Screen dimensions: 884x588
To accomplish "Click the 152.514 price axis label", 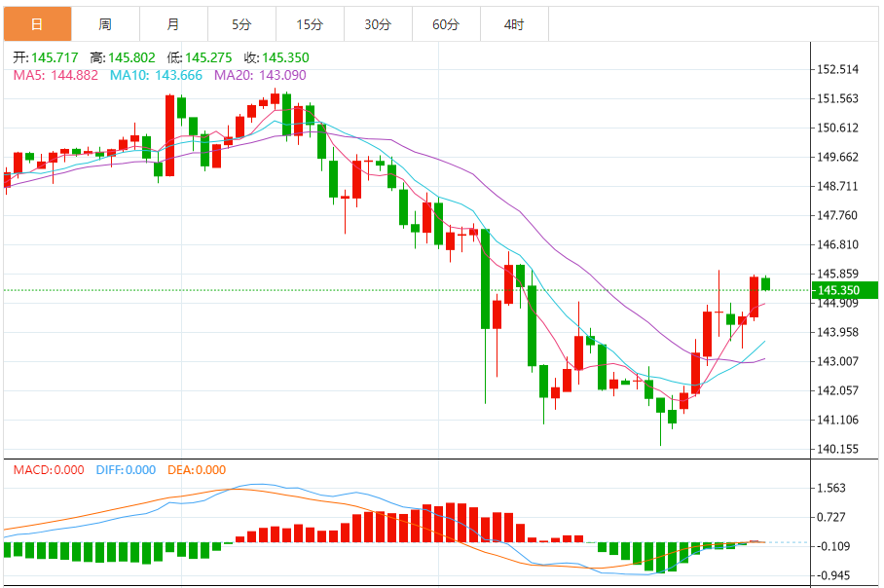I will click(838, 69).
